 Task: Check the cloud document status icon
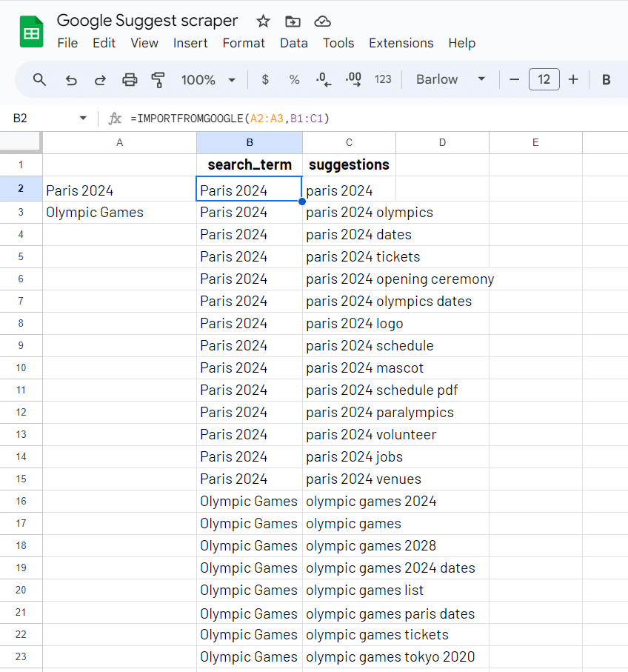pos(322,21)
